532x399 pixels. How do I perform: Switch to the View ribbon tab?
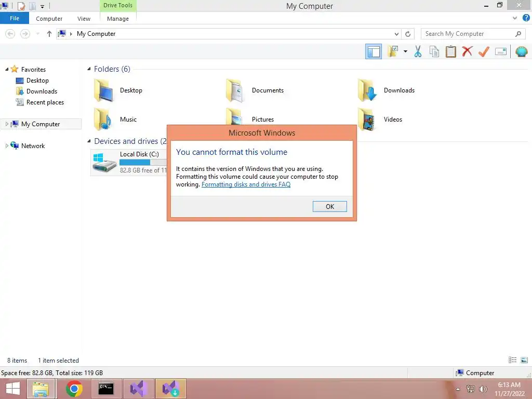[x=84, y=19]
